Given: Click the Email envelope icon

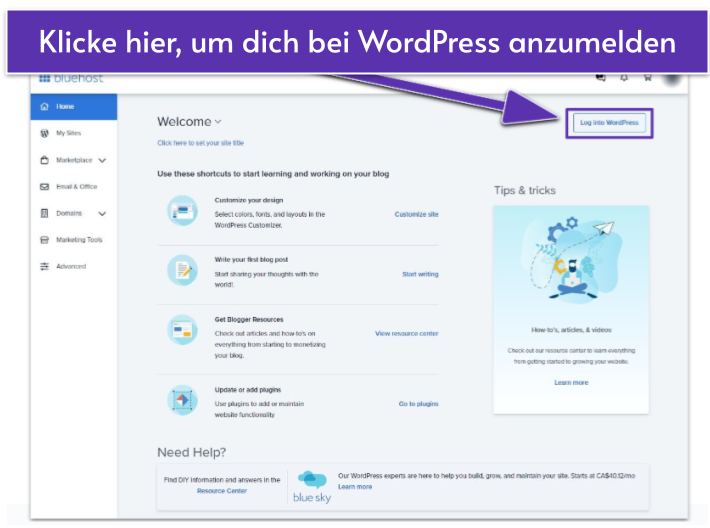Looking at the screenshot, I should coord(44,187).
